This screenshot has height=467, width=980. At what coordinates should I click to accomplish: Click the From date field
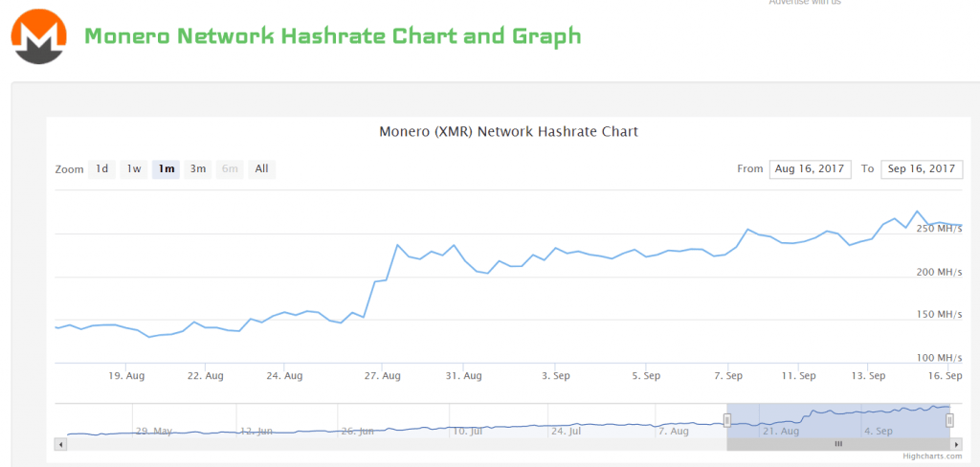click(810, 169)
